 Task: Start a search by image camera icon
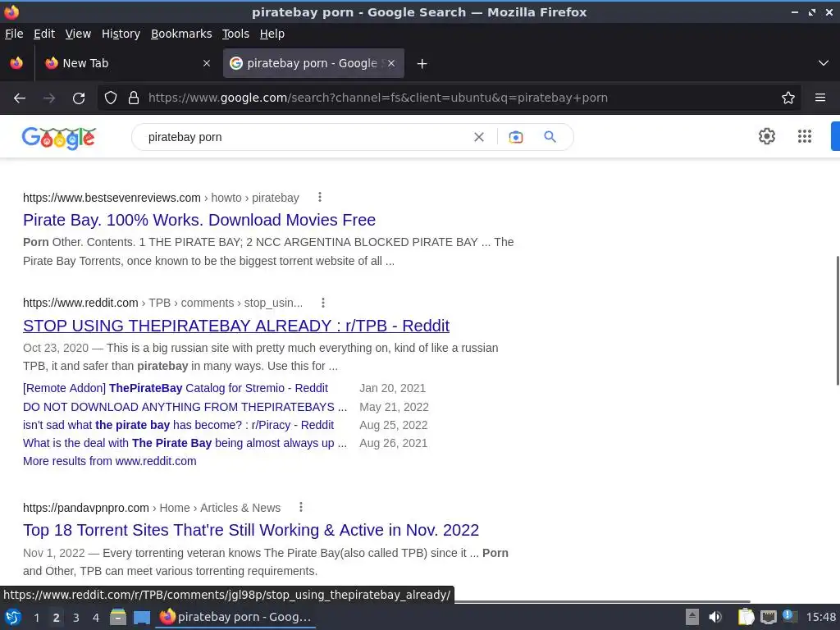coord(516,137)
